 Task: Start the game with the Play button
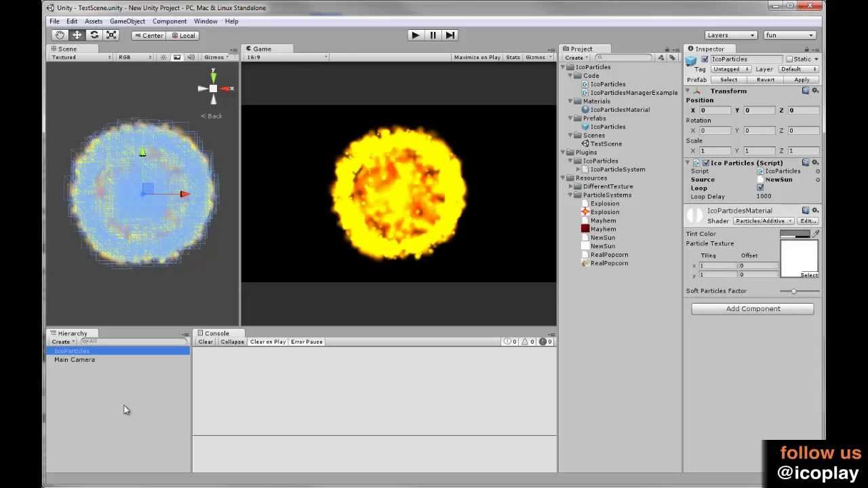tap(416, 35)
